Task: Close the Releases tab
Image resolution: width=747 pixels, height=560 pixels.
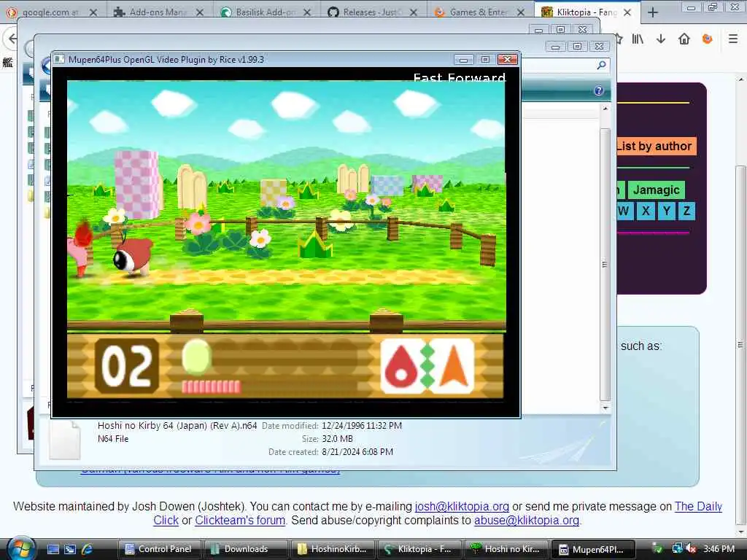Action: 414,12
